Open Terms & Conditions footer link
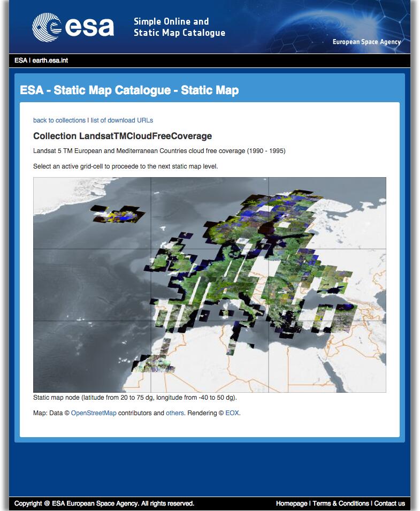The height and width of the screenshot is (511, 420). (341, 503)
